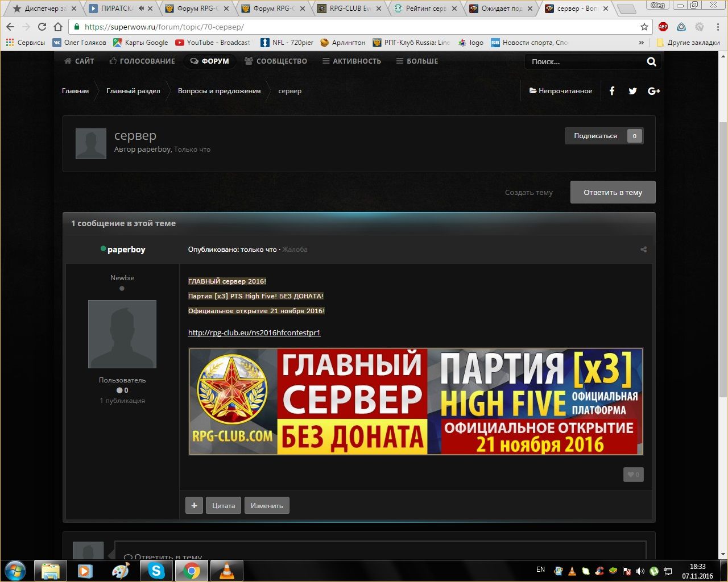This screenshot has height=582, width=728.
Task: Click the volume tray icon
Action: click(x=640, y=571)
